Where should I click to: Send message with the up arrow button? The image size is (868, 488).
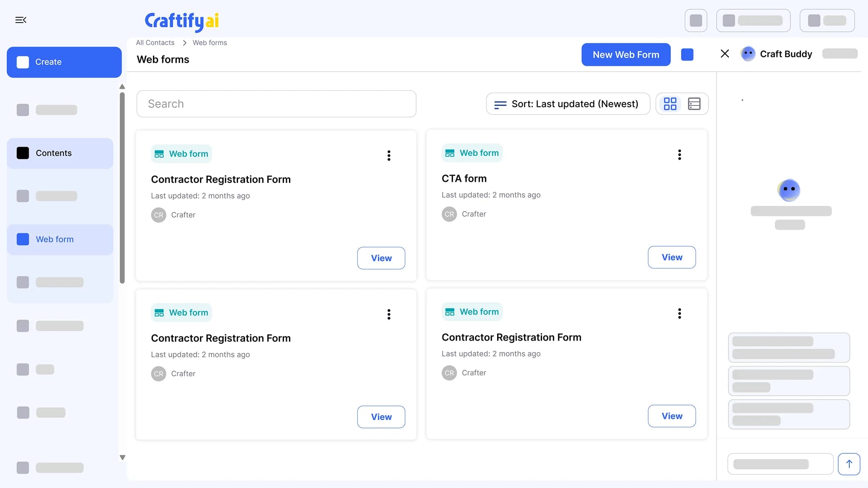click(x=849, y=464)
